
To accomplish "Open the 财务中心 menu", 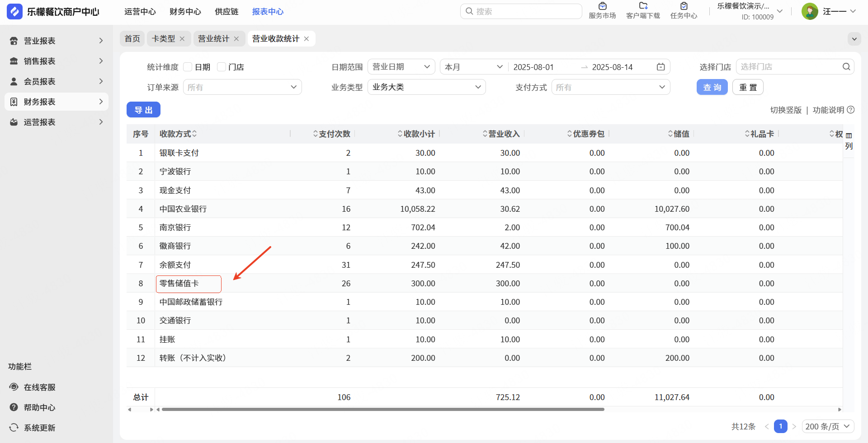I will tap(185, 11).
